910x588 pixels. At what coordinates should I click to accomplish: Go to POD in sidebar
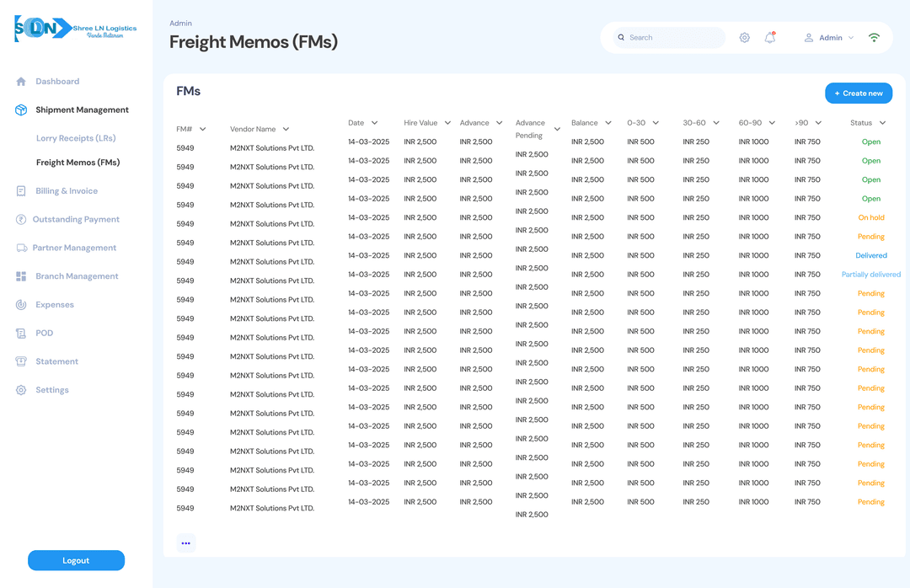click(x=44, y=334)
